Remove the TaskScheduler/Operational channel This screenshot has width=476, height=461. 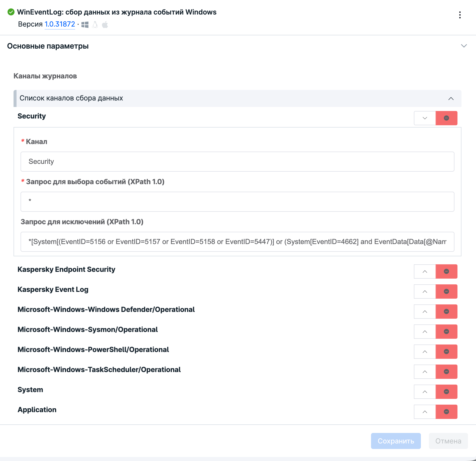point(446,372)
